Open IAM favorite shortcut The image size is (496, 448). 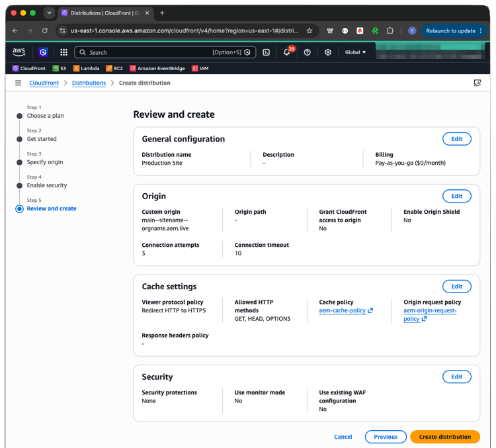[x=200, y=68]
